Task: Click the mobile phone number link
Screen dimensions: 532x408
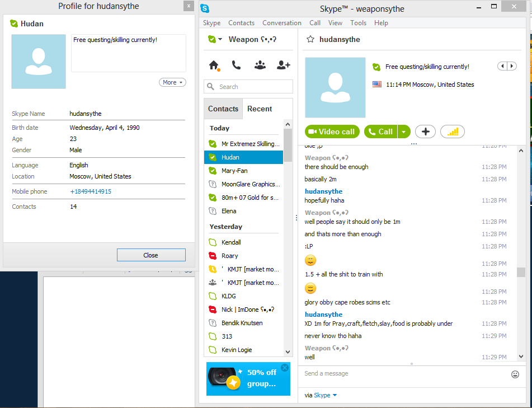Action: (x=91, y=191)
